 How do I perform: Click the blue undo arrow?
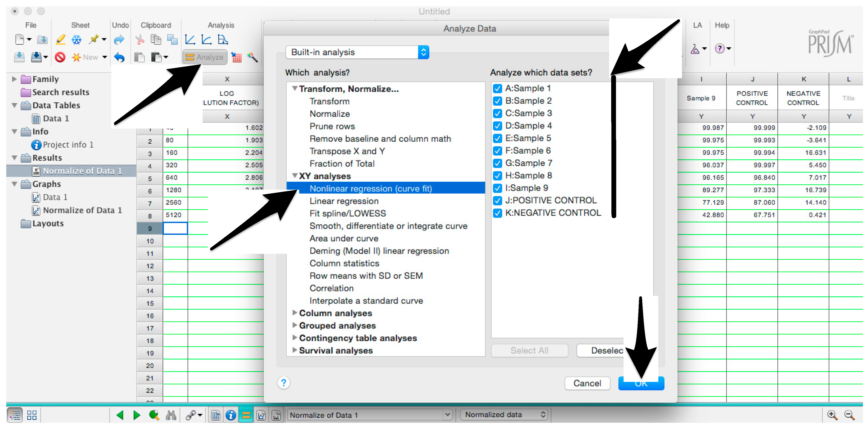119,57
